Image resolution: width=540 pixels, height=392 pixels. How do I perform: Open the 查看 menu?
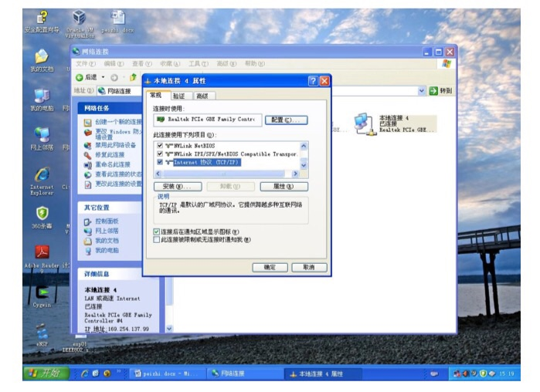[x=142, y=63]
